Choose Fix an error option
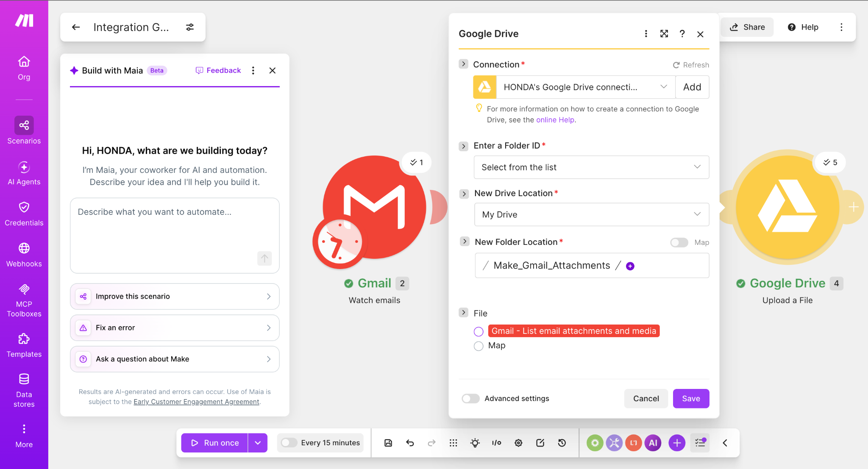The height and width of the screenshot is (469, 868). click(x=175, y=328)
